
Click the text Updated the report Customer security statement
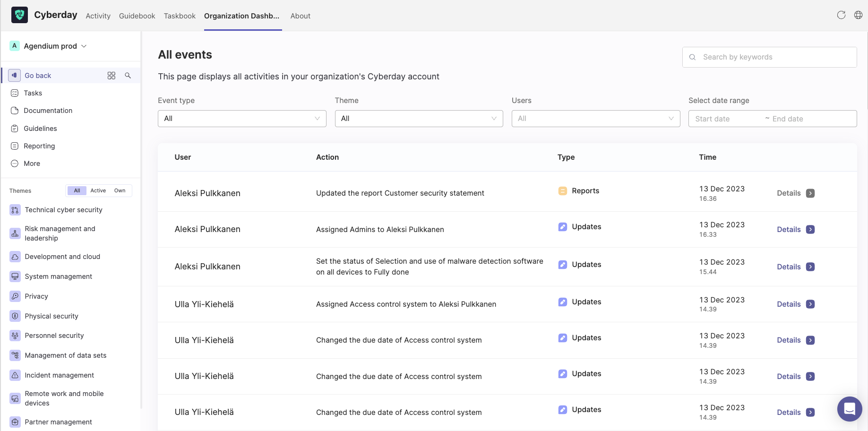pos(400,193)
